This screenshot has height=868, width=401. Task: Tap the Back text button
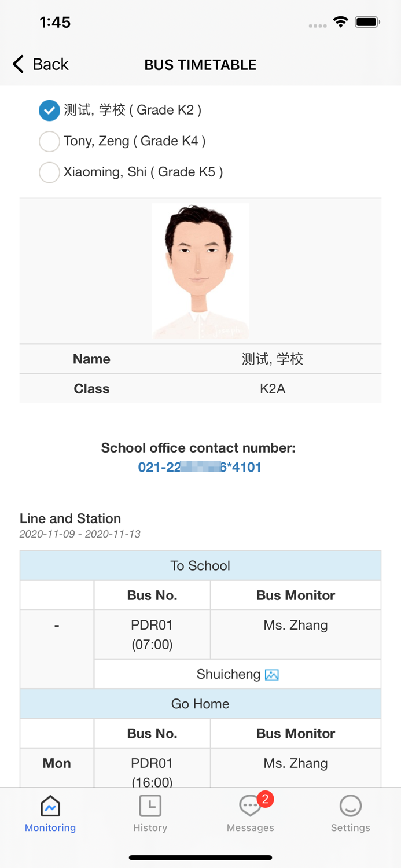tap(50, 64)
